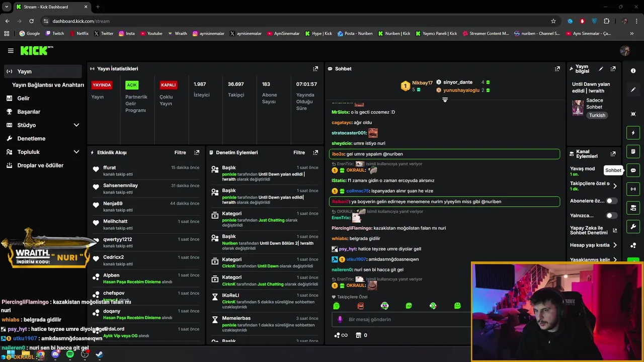Show more bookmarks with the double chevron
The width and height of the screenshot is (644, 362).
632,34
